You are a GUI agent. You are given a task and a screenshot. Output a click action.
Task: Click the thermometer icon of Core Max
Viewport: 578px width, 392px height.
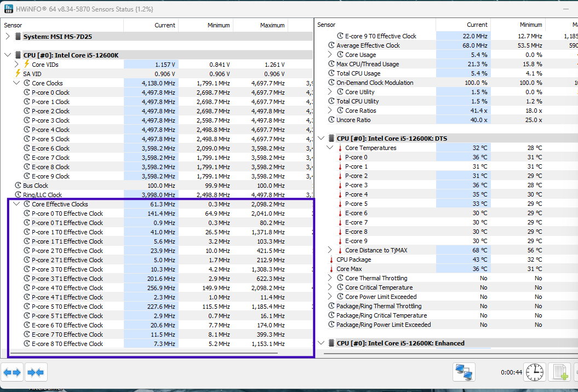tap(331, 269)
